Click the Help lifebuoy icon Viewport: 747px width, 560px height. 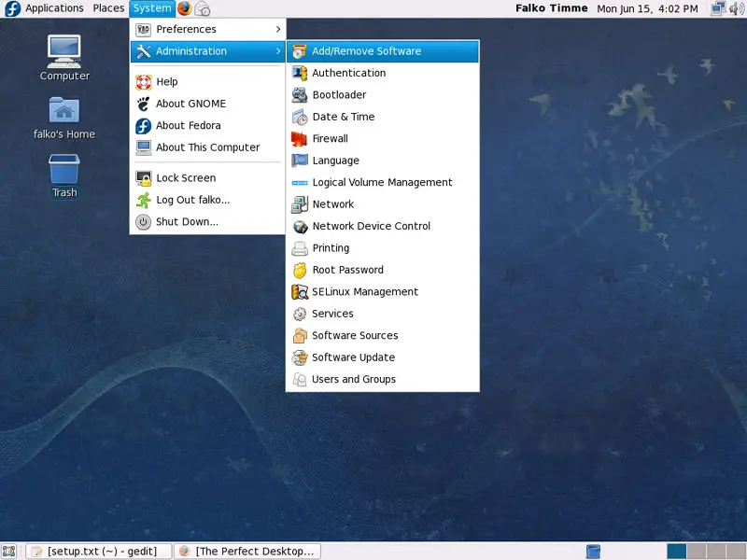tap(144, 82)
